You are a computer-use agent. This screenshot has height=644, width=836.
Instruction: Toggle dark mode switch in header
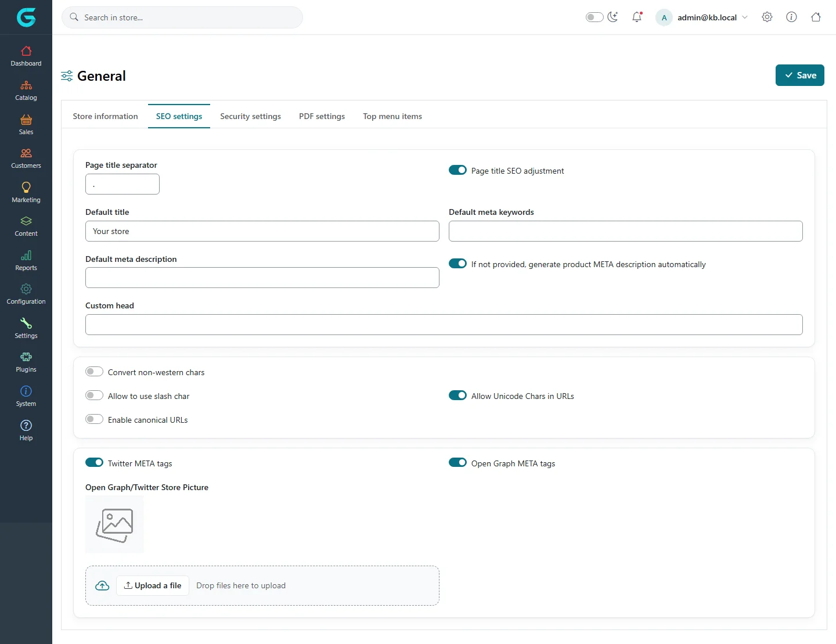pos(594,17)
